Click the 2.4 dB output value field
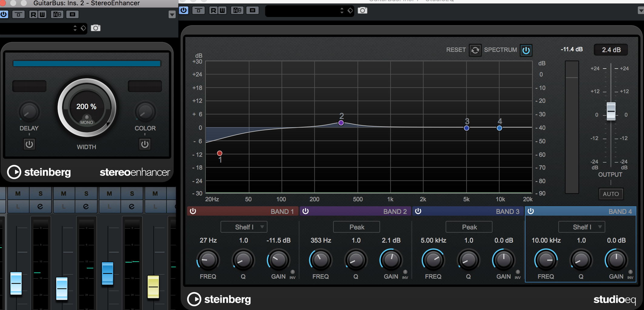Image resolution: width=644 pixels, height=310 pixels. (611, 50)
